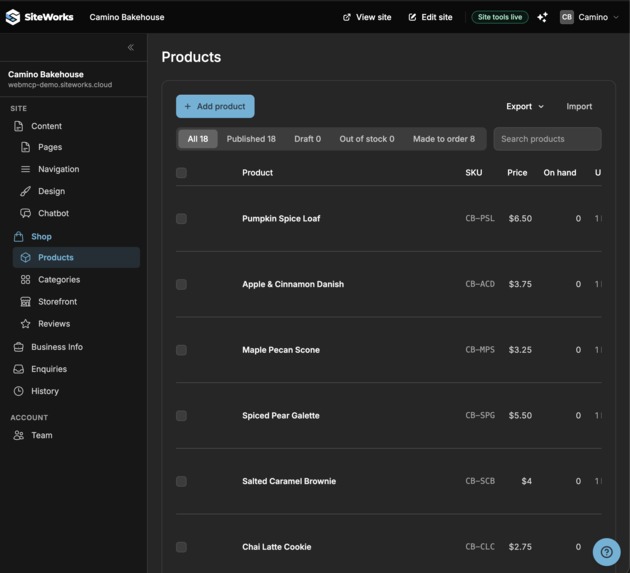
Task: Click the Product column header
Action: (257, 173)
